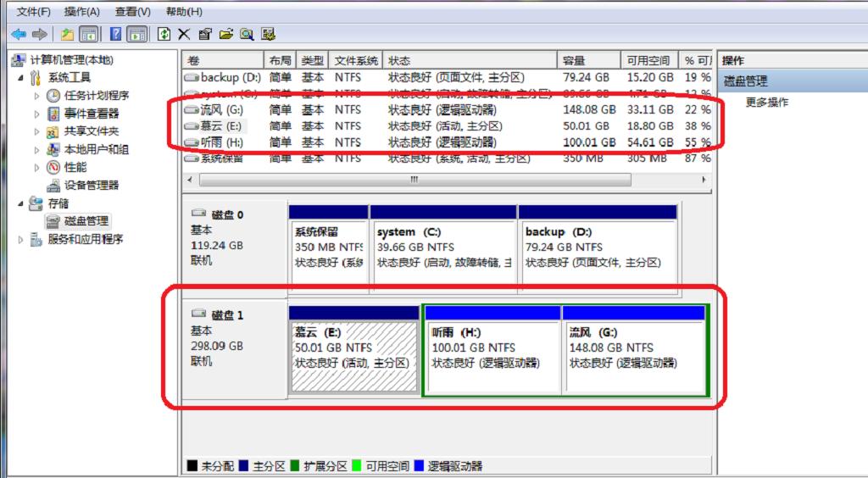
Task: Click the last toolbar settings icon
Action: tap(269, 34)
